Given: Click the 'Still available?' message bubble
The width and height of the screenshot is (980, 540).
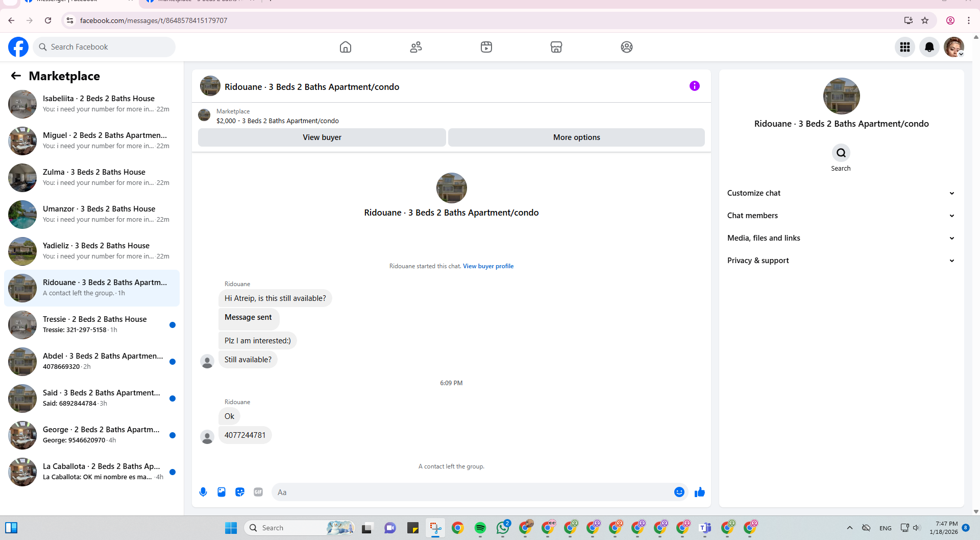Looking at the screenshot, I should [248, 360].
